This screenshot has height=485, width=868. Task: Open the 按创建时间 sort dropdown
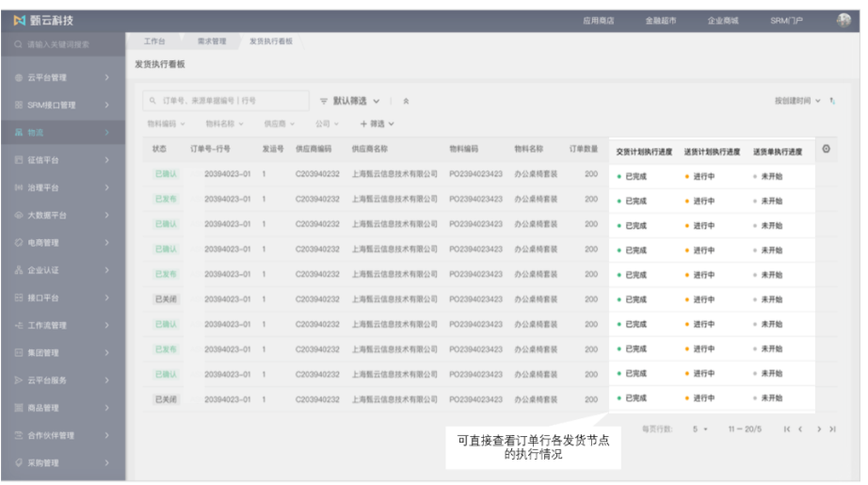pyautogui.click(x=797, y=101)
